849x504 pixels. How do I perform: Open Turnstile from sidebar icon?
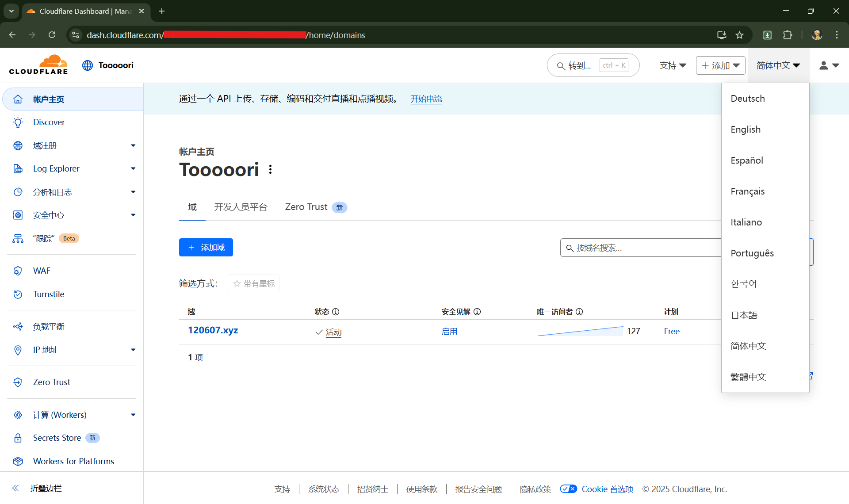(18, 294)
